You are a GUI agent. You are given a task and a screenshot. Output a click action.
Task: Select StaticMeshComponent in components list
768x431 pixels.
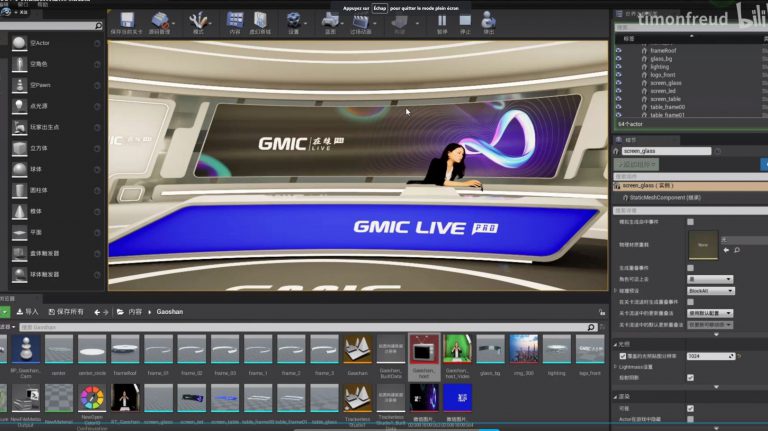(665, 198)
